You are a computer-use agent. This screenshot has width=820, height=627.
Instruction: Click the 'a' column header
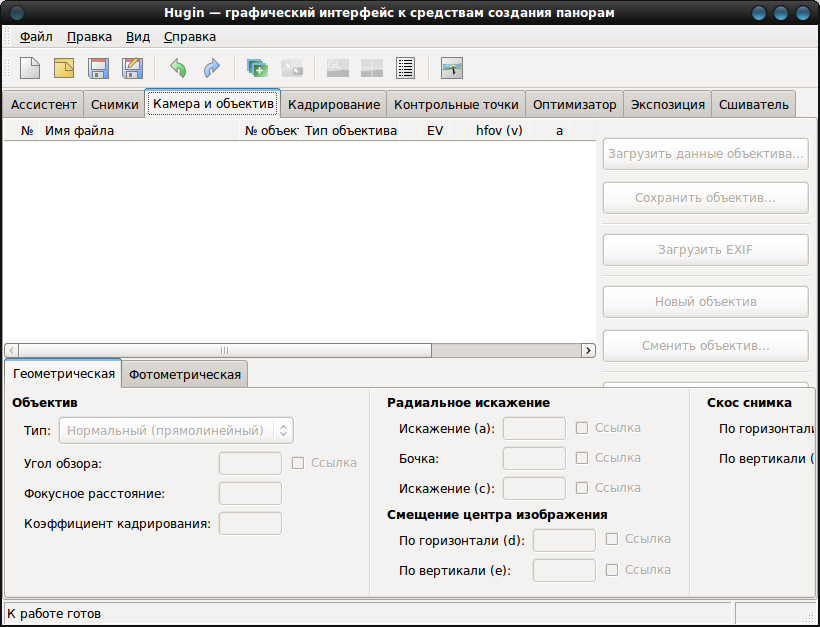click(550, 131)
